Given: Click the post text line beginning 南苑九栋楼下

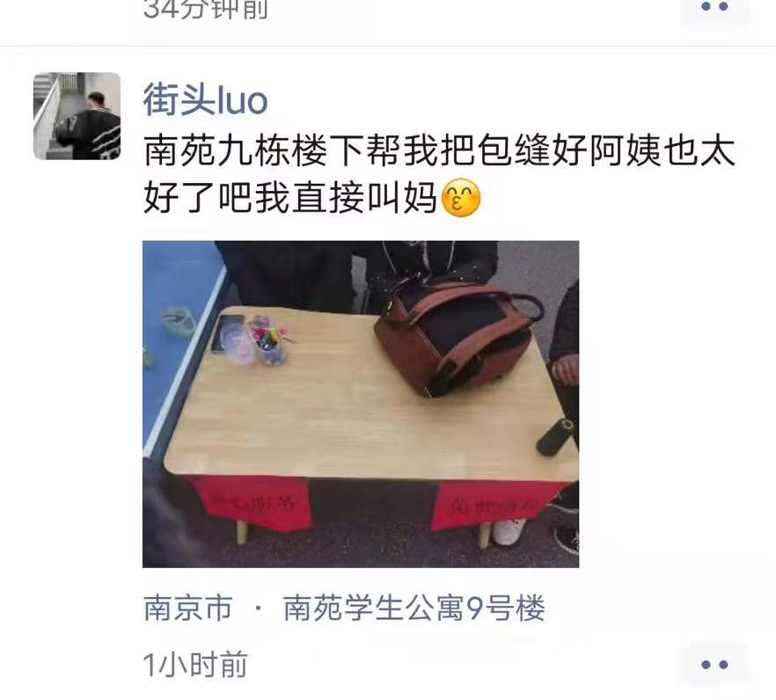Looking at the screenshot, I should pos(440,150).
